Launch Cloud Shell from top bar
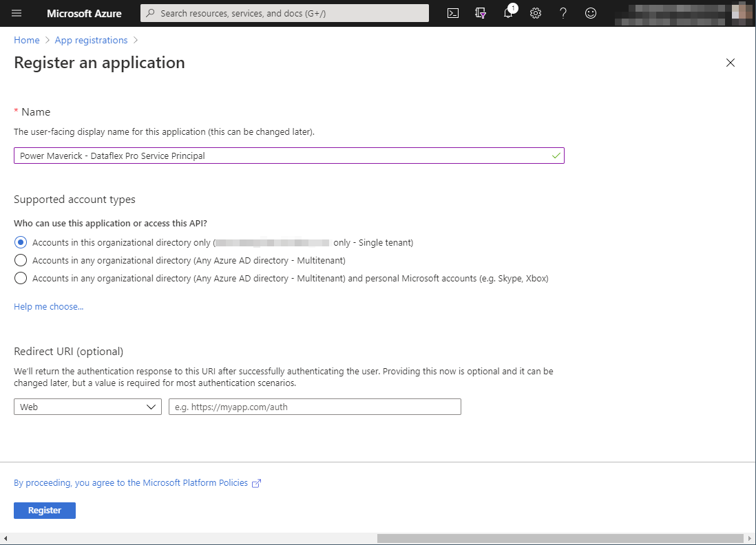Viewport: 756px width, 545px height. pos(453,13)
